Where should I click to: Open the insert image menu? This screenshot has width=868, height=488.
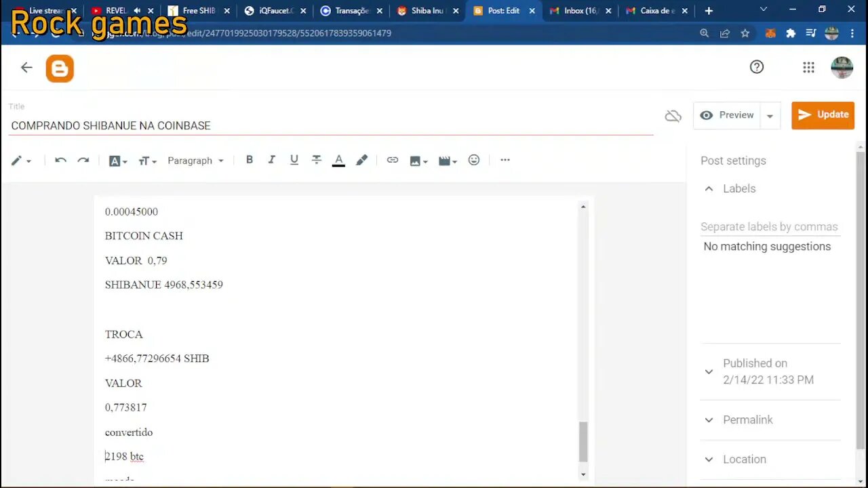click(x=418, y=161)
